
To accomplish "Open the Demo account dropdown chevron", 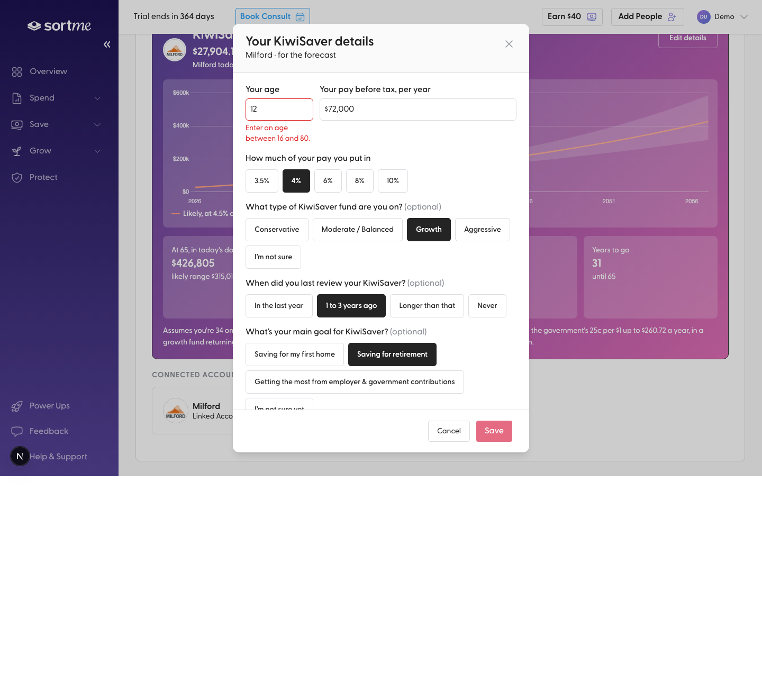I will [x=744, y=17].
